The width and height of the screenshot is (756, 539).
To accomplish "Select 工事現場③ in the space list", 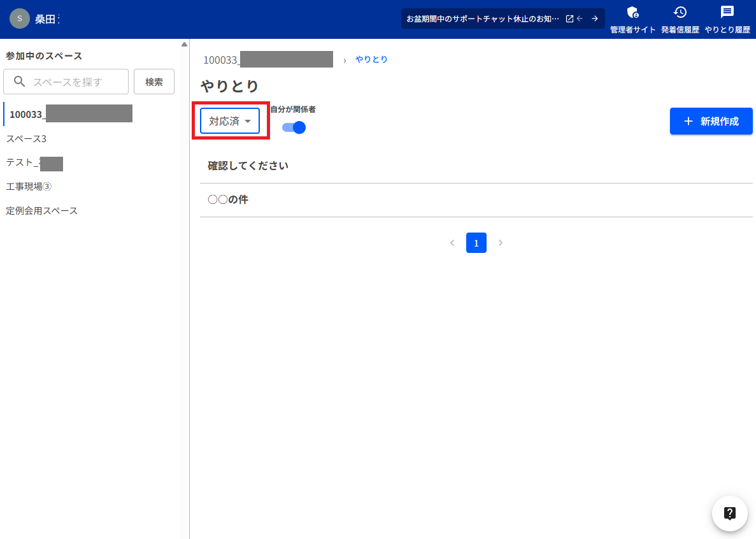I will [x=28, y=186].
